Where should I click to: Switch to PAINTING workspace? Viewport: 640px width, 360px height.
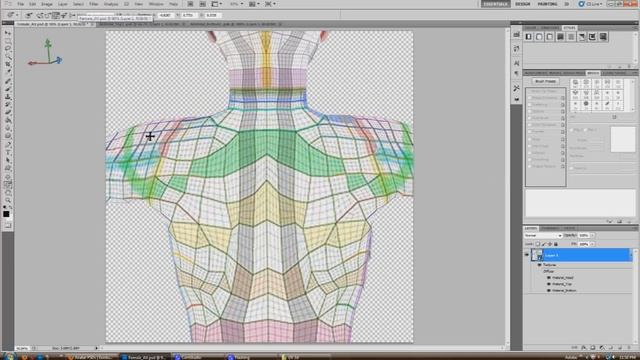(x=547, y=4)
